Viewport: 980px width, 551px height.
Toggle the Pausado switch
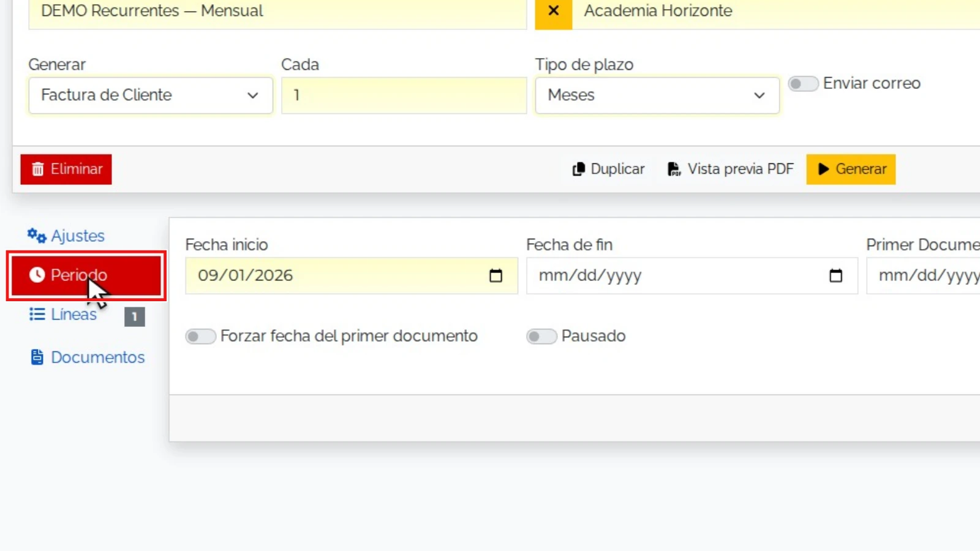[541, 336]
